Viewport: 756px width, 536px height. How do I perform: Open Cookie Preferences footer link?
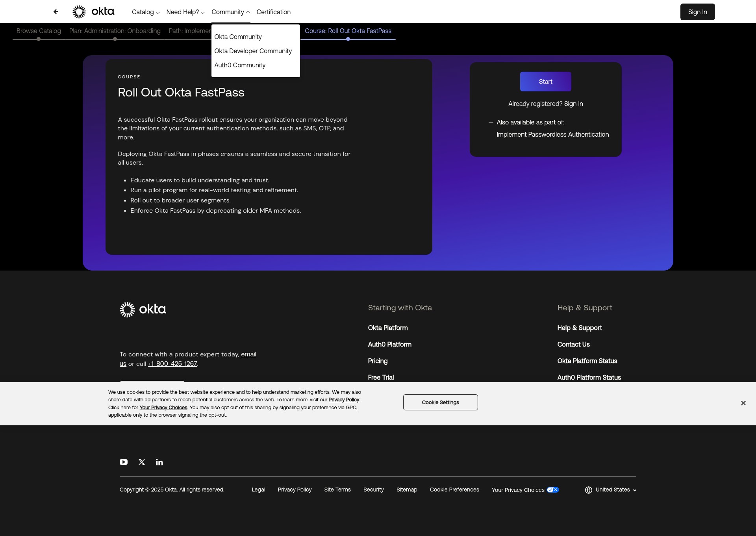pyautogui.click(x=455, y=490)
